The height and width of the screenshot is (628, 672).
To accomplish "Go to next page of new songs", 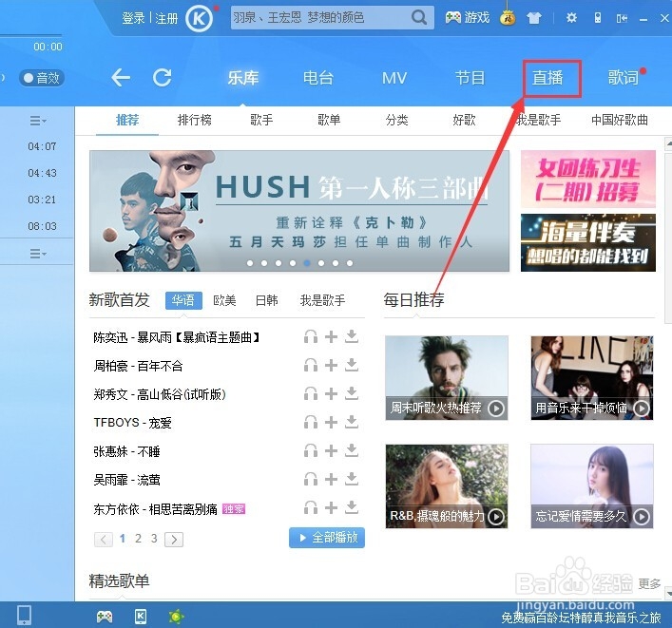I will 174,540.
